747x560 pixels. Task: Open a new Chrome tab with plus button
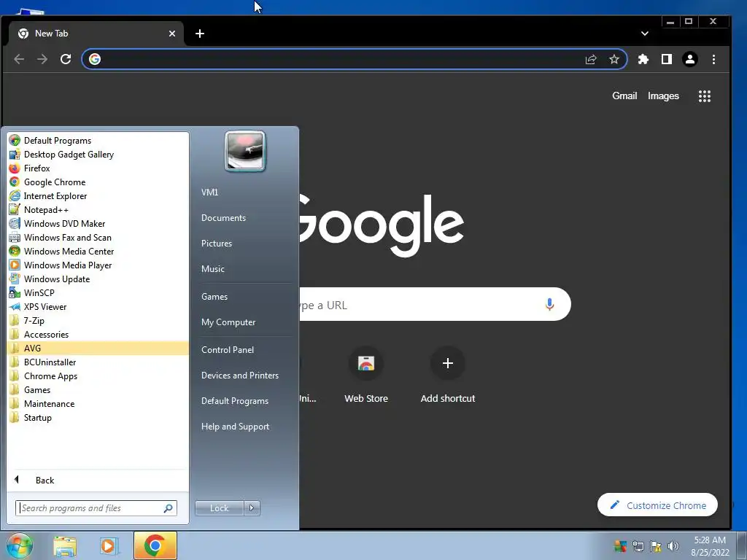click(x=200, y=34)
